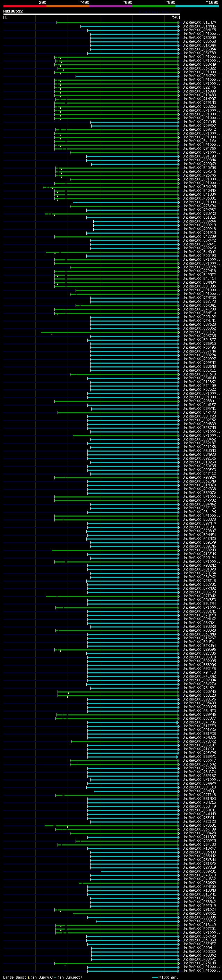Open hit UniRef100_C1EMC0
The height and width of the screenshot is (980, 222).
tap(199, 23)
